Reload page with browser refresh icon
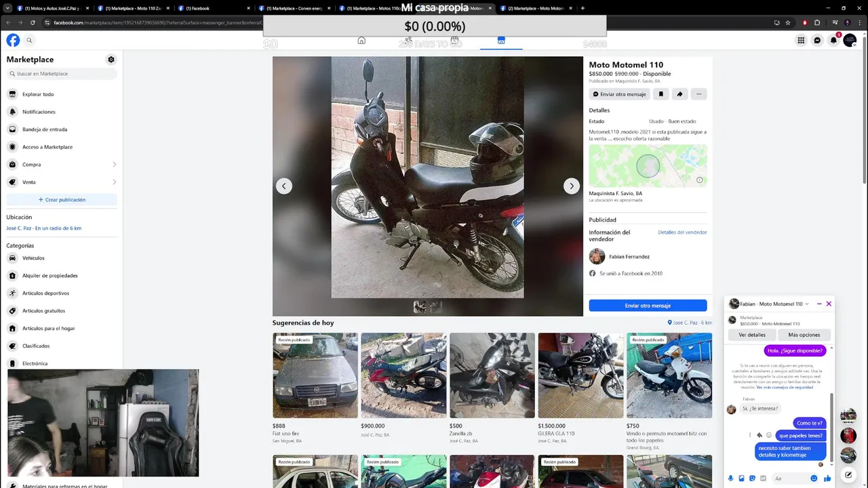868x488 pixels. [x=33, y=22]
